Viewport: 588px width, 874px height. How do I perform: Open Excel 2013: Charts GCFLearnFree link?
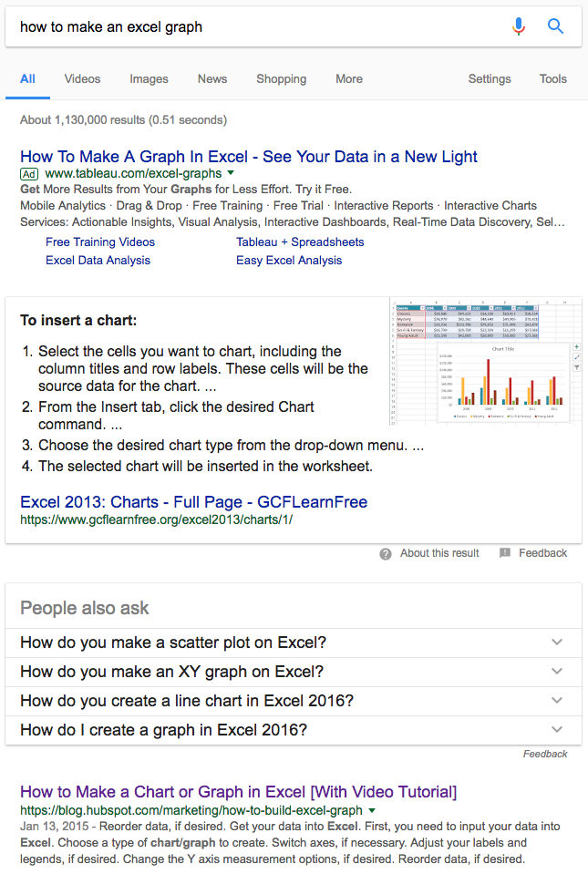193,502
